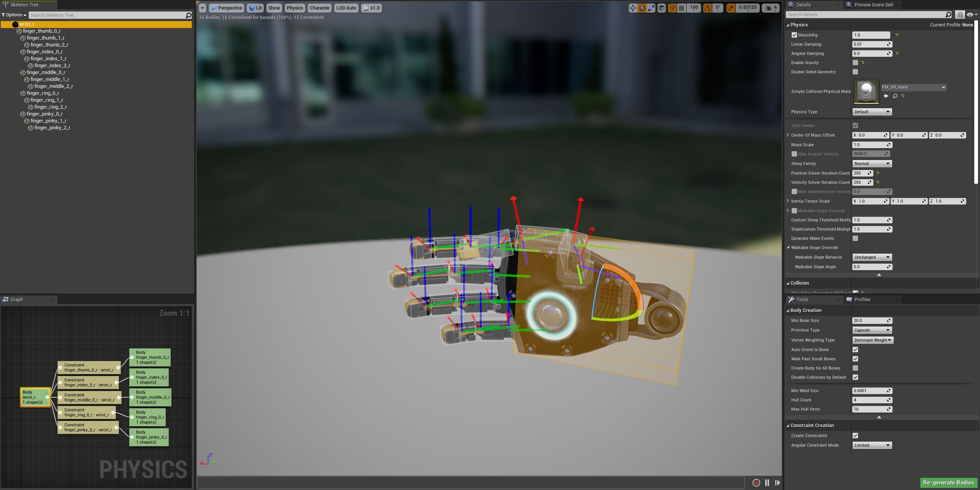
Task: Open the LOD Auto menu
Action: point(346,8)
